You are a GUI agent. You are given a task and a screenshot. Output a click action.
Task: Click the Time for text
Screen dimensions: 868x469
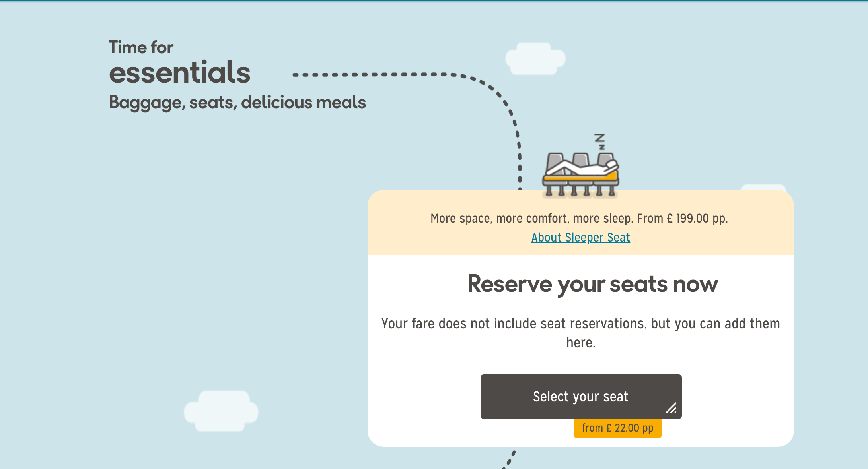point(141,47)
